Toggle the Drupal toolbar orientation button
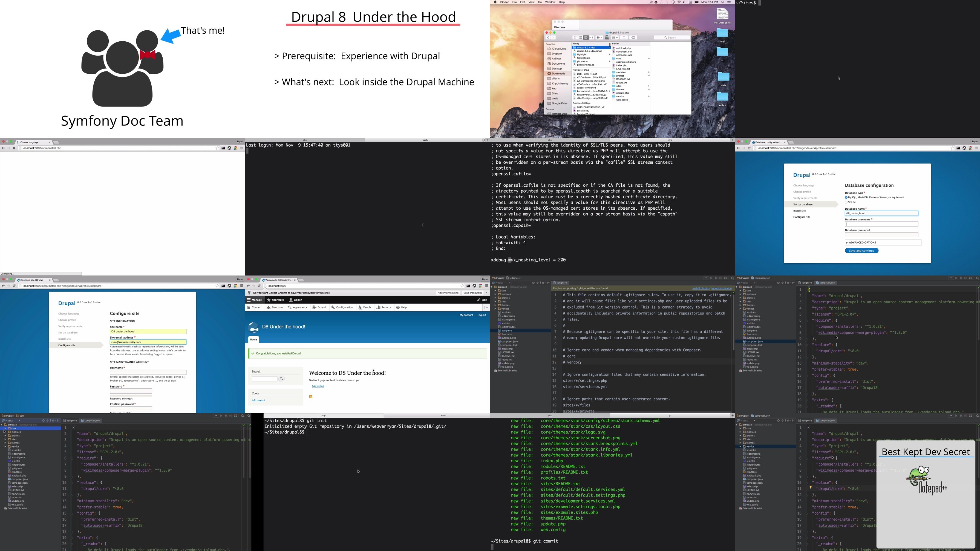The width and height of the screenshot is (980, 551). pos(486,307)
